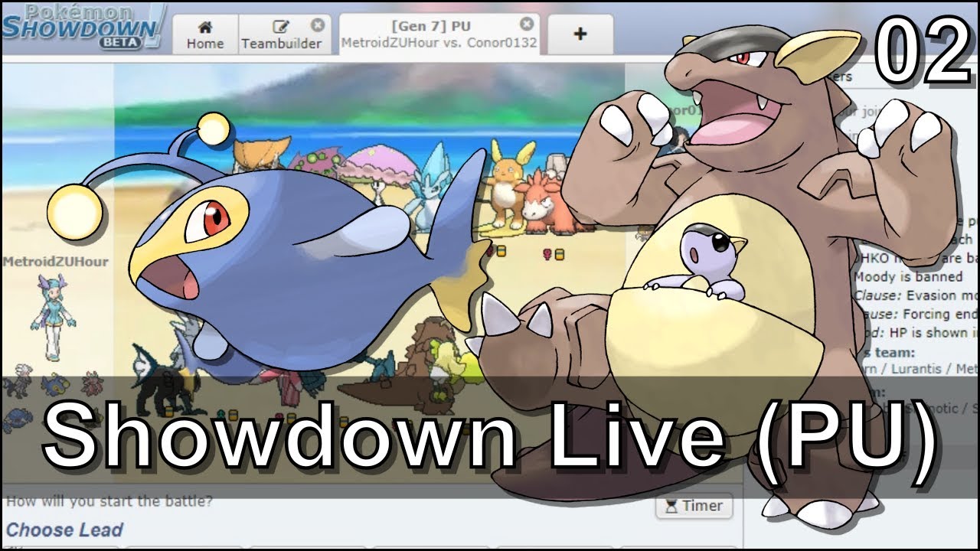Open a new tab with the plus button
Image resolution: width=980 pixels, height=551 pixels.
(x=580, y=34)
